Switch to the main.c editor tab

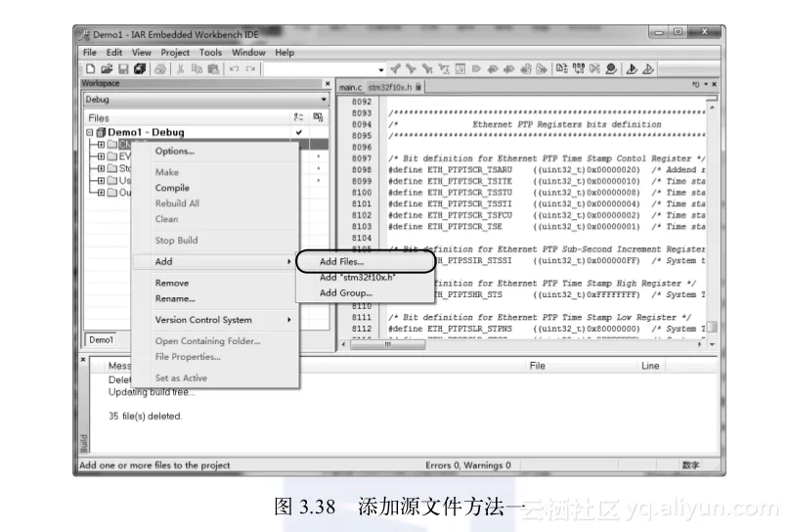click(350, 88)
